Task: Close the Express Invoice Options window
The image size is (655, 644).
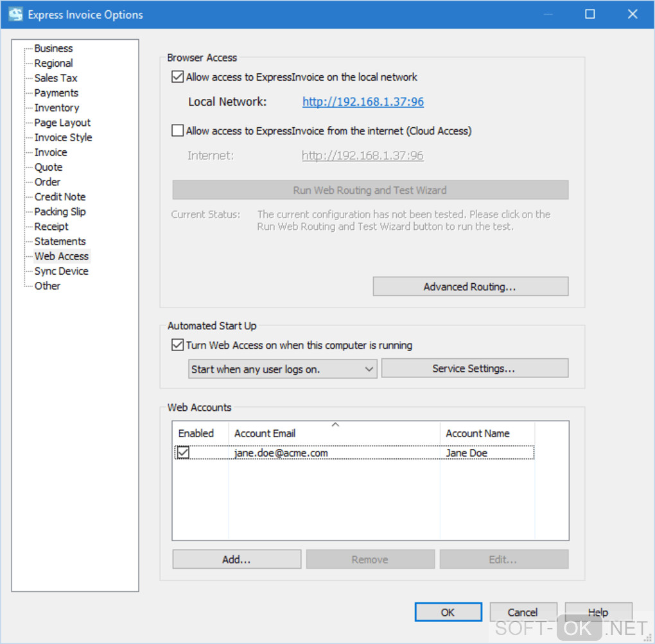Action: pos(633,14)
